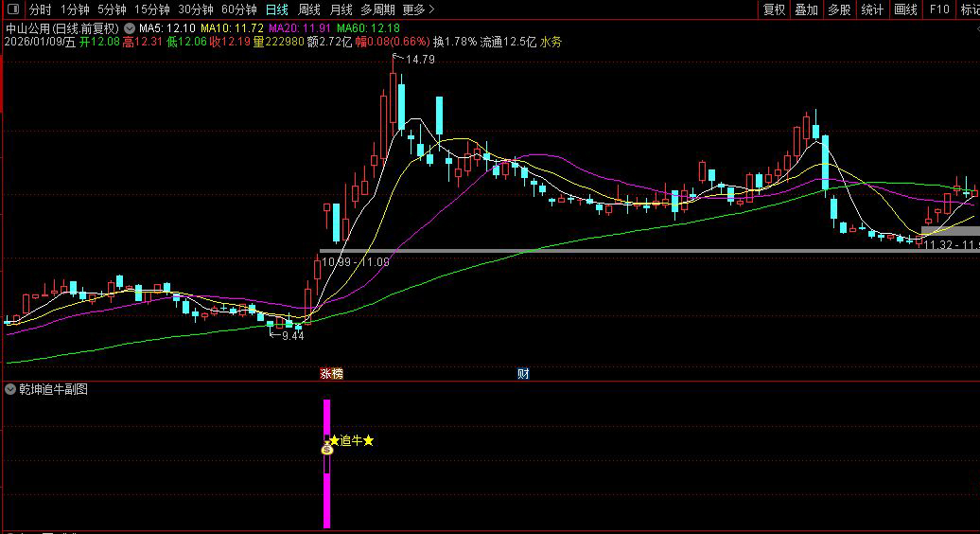Switch to 周线 weekly chart
The height and width of the screenshot is (534, 980).
point(308,9)
